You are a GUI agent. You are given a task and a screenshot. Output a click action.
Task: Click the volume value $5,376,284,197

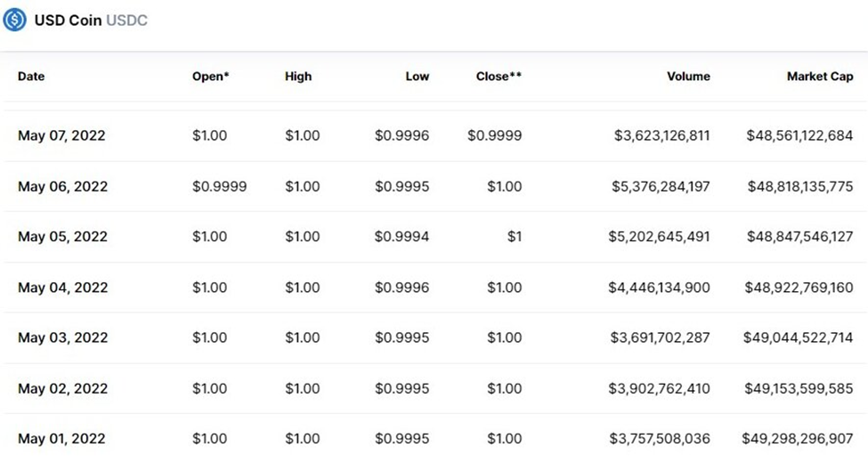[x=661, y=187]
